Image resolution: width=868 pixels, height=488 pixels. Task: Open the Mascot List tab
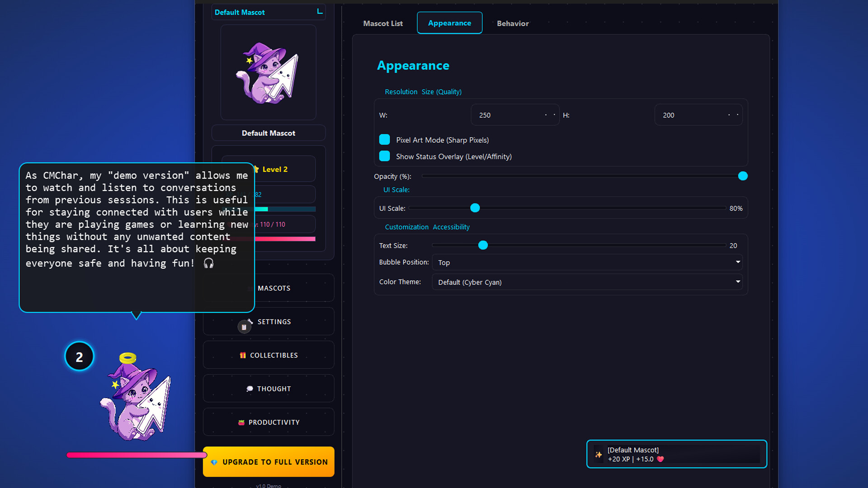(382, 23)
